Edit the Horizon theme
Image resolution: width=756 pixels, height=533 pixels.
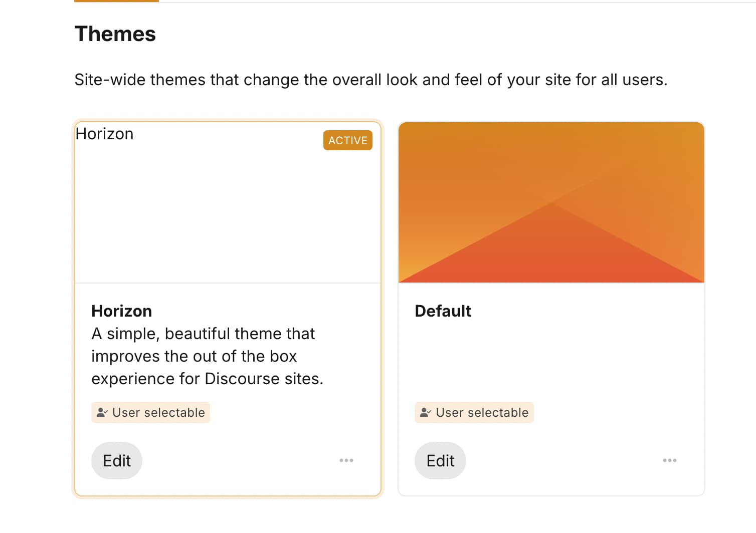pos(117,460)
